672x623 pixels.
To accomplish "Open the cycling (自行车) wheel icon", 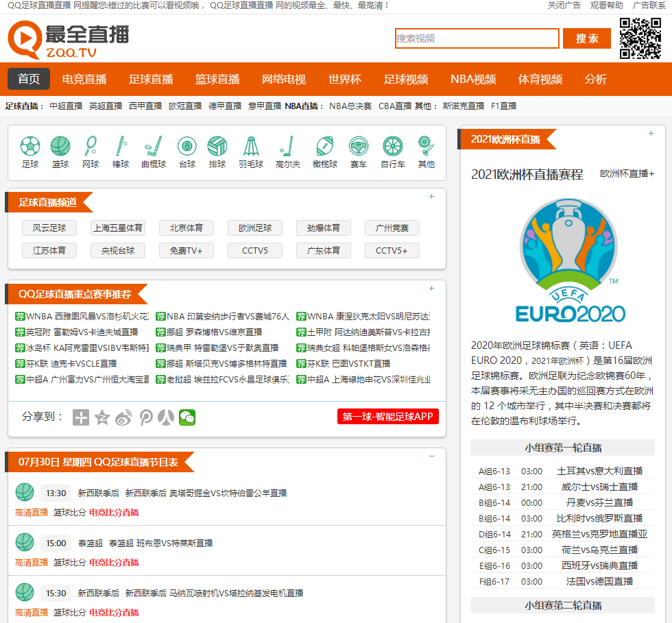I will pos(392,146).
